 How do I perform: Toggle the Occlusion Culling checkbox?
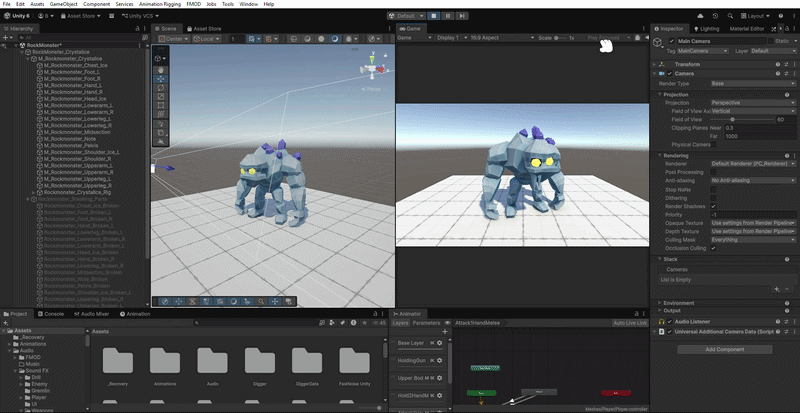click(x=713, y=248)
